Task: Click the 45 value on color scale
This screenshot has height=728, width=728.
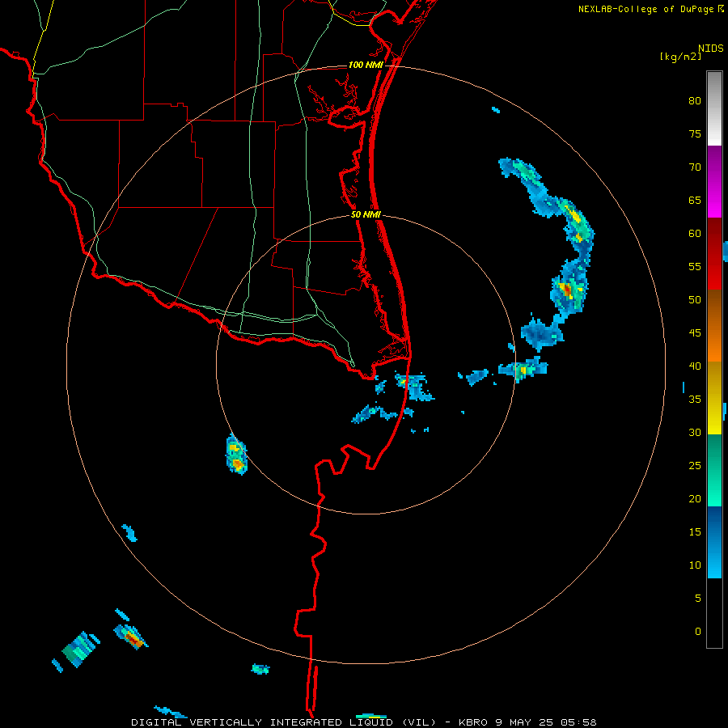Action: 695,333
